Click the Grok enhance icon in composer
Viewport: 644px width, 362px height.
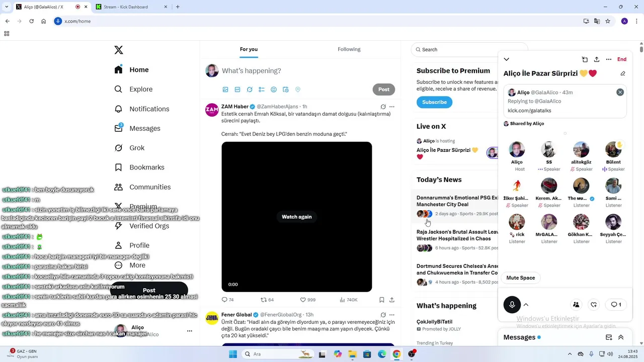[x=250, y=89]
